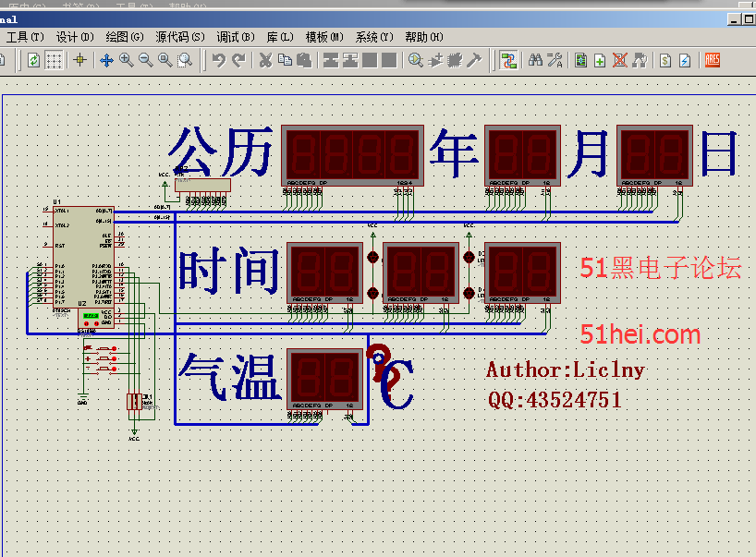Zoom out of the schematic
Image resolution: width=756 pixels, height=557 pixels.
click(146, 61)
